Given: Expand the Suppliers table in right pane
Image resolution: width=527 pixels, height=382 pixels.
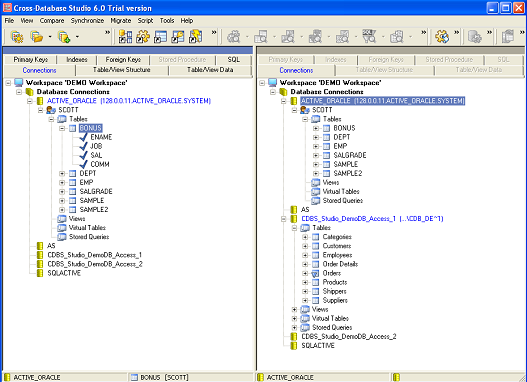Looking at the screenshot, I should (305, 300).
